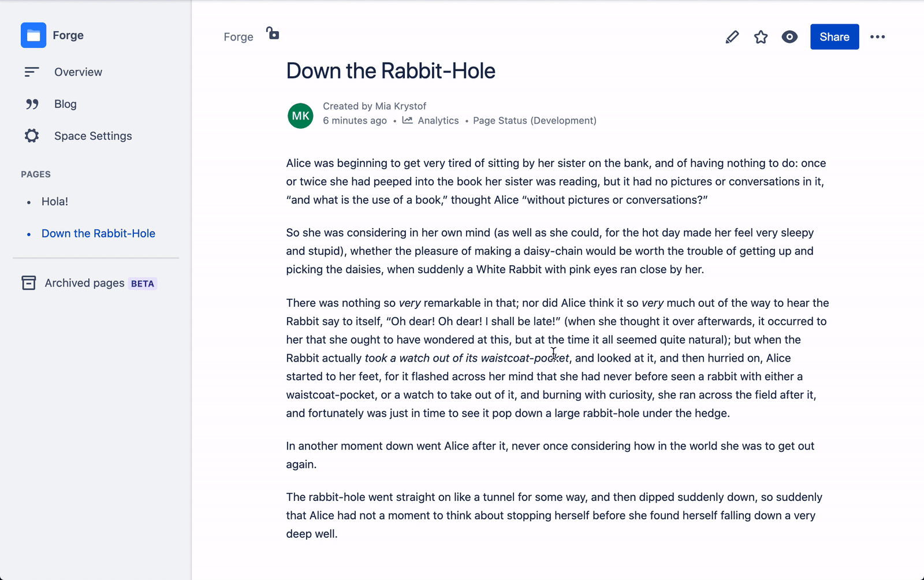The height and width of the screenshot is (580, 924).
Task: Open the more actions ellipsis menu
Action: point(877,36)
